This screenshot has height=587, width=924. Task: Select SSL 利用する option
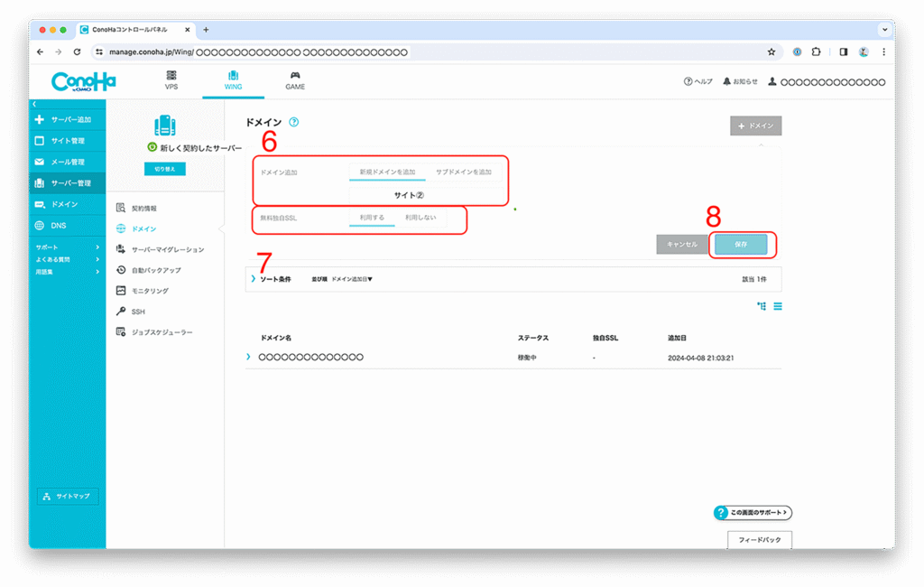372,218
